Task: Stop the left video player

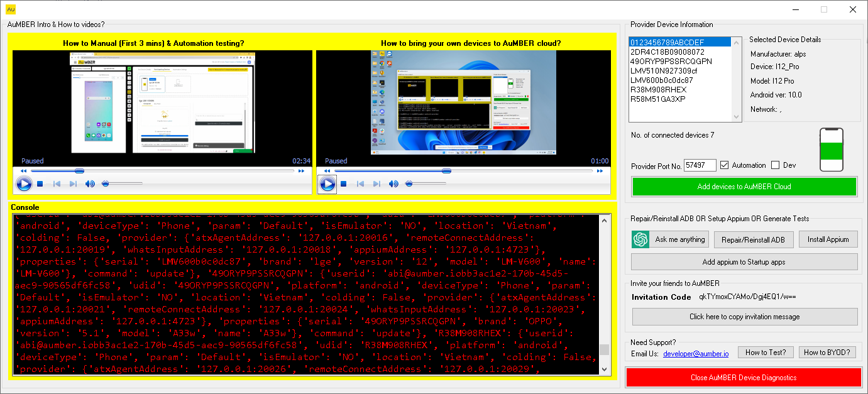Action: (40, 184)
